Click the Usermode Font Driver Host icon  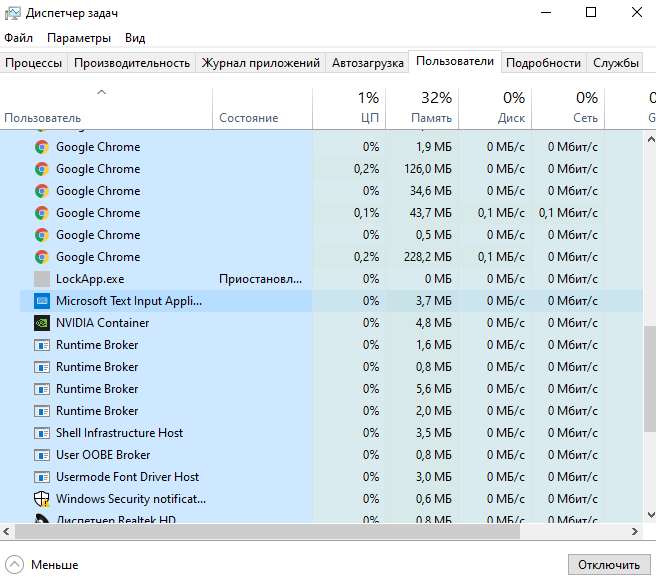(x=42, y=477)
